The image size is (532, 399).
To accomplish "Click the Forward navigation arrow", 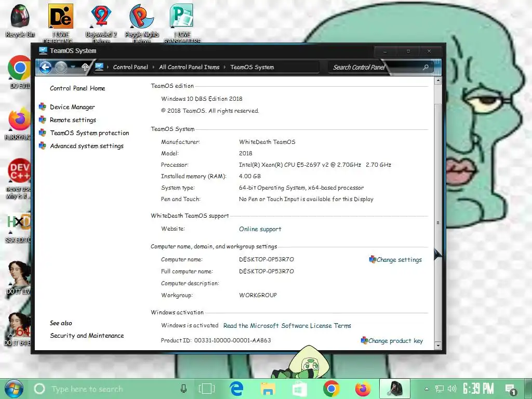I will pos(61,67).
